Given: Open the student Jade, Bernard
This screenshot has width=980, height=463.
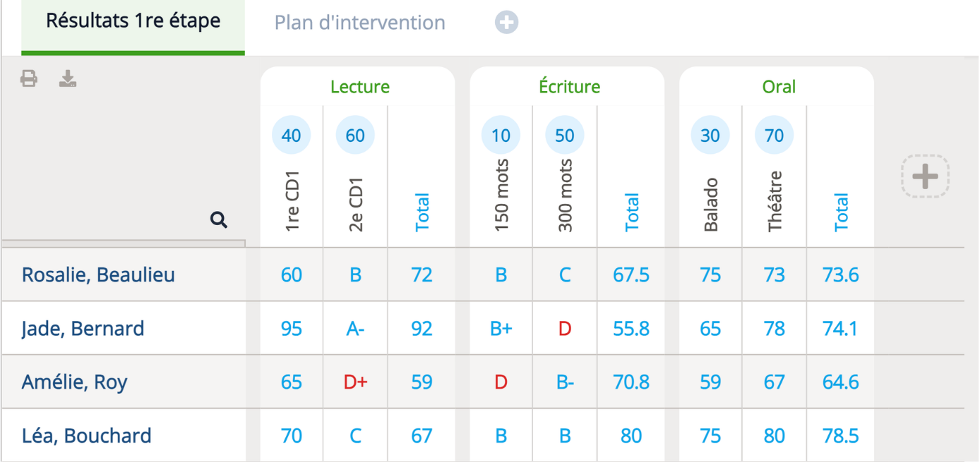Looking at the screenshot, I should click(x=83, y=328).
